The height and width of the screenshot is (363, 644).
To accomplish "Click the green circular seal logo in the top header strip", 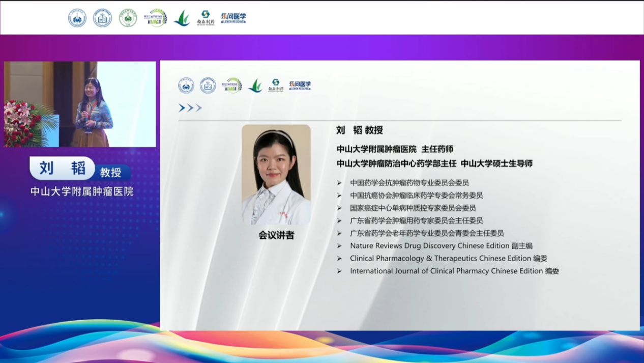I will pyautogui.click(x=128, y=18).
